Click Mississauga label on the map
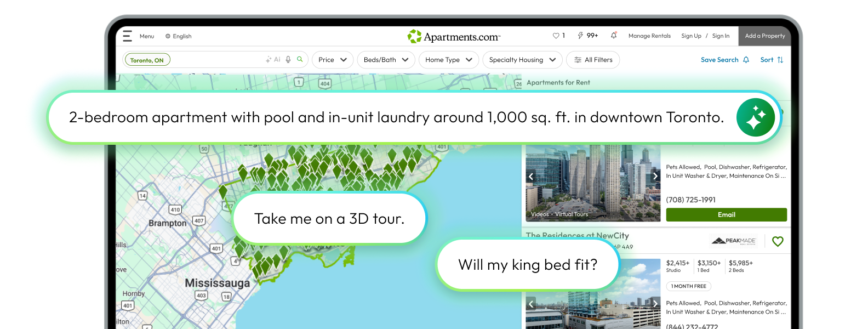The height and width of the screenshot is (329, 868). pyautogui.click(x=217, y=283)
